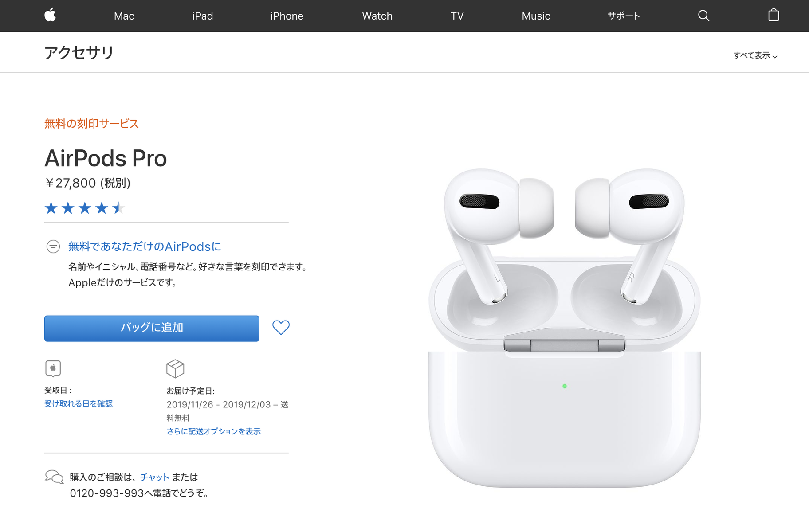
Task: Click the Apple logo in navigation bar
Action: pyautogui.click(x=50, y=15)
